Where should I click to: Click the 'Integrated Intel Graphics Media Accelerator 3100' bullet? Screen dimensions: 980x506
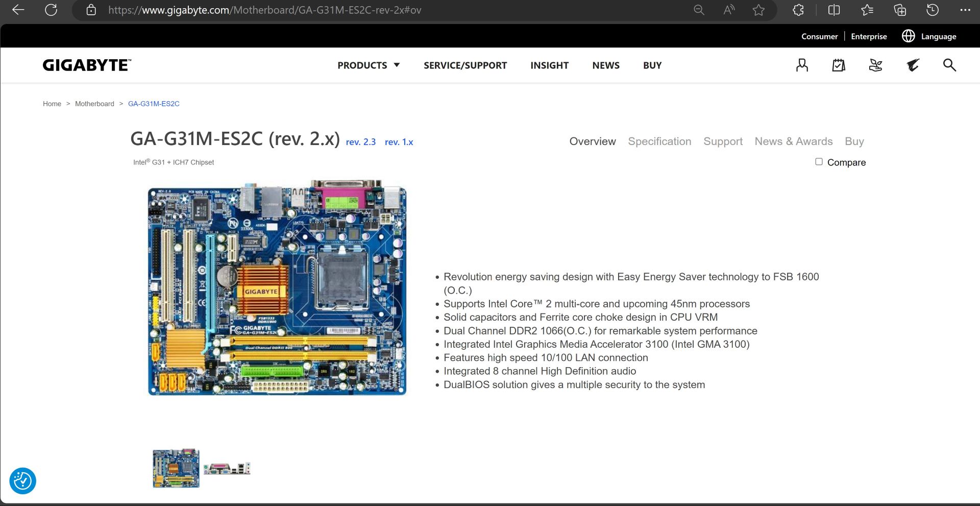(596, 344)
